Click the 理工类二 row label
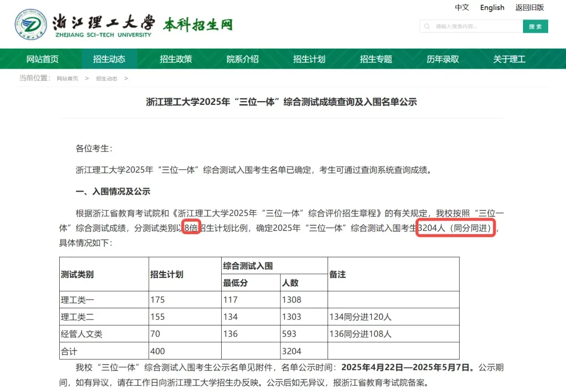The width and height of the screenshot is (566, 392). [x=77, y=317]
